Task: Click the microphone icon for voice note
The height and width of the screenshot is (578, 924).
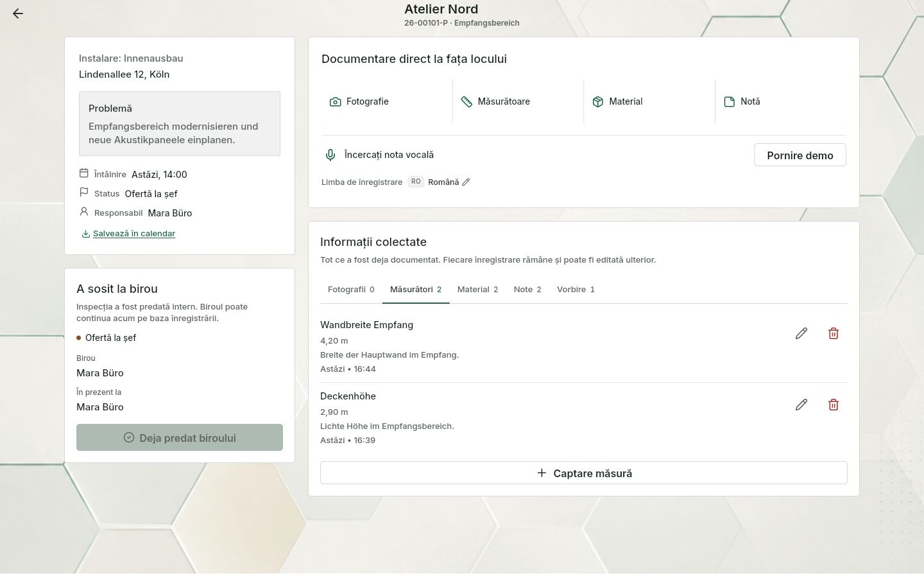Action: tap(330, 155)
